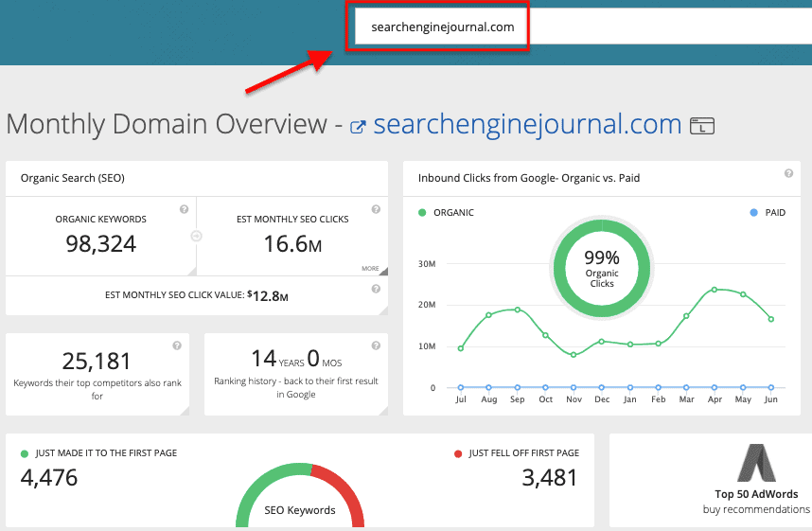Open searchenginejournal.com title link

pos(527,124)
